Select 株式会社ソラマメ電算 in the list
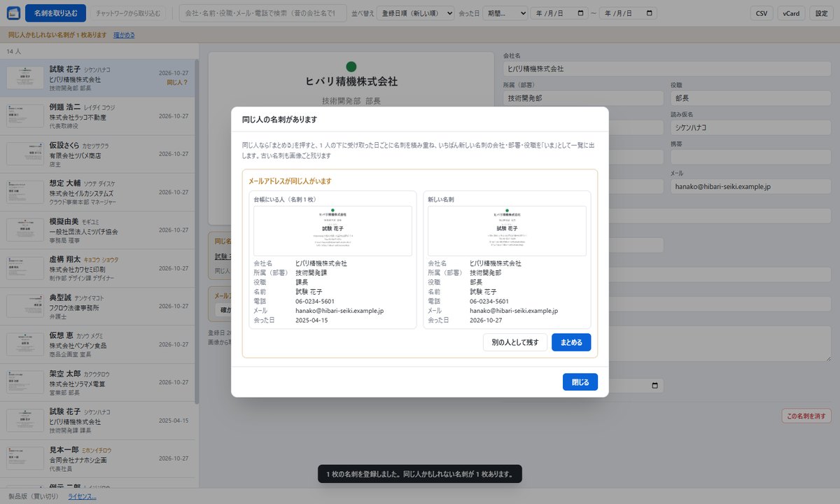840x504 pixels. [77, 384]
